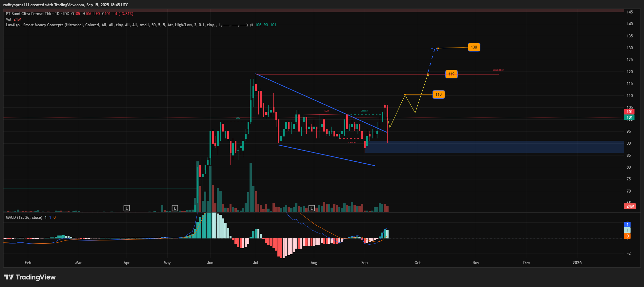Click the Apr date on time axis

click(x=127, y=263)
